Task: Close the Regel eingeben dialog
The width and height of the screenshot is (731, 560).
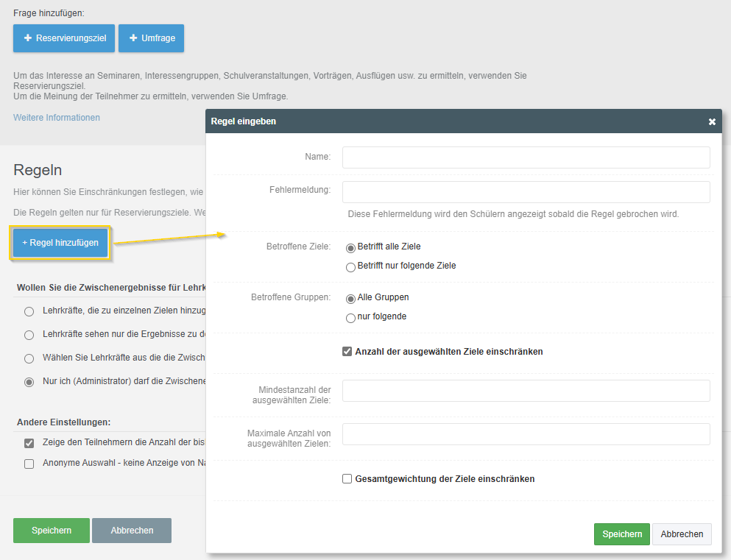Action: pyautogui.click(x=712, y=121)
